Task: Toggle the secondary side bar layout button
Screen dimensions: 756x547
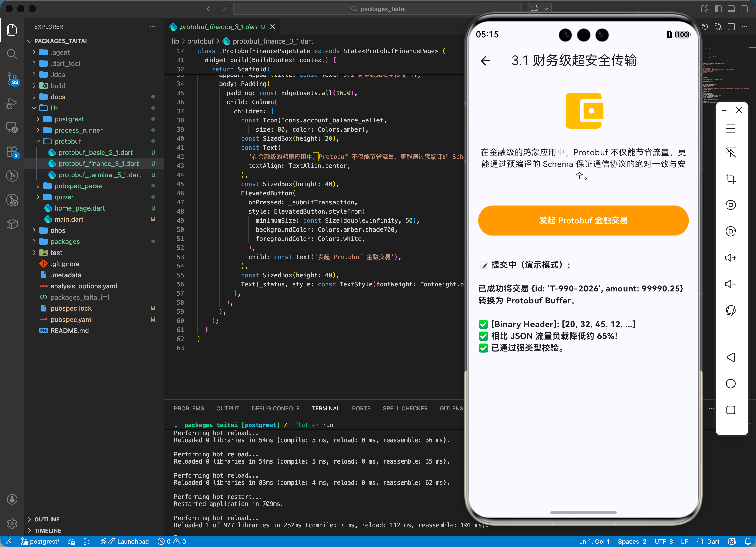Action: (x=744, y=9)
